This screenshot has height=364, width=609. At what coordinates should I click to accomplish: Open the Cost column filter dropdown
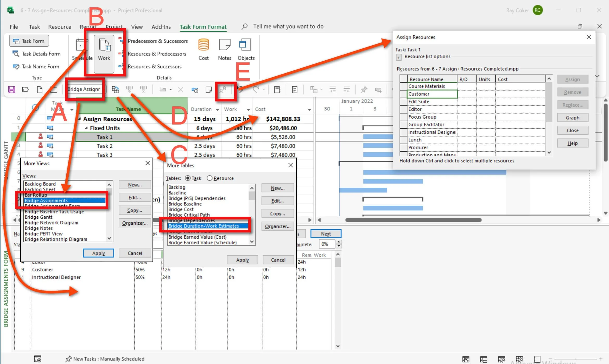tap(309, 110)
